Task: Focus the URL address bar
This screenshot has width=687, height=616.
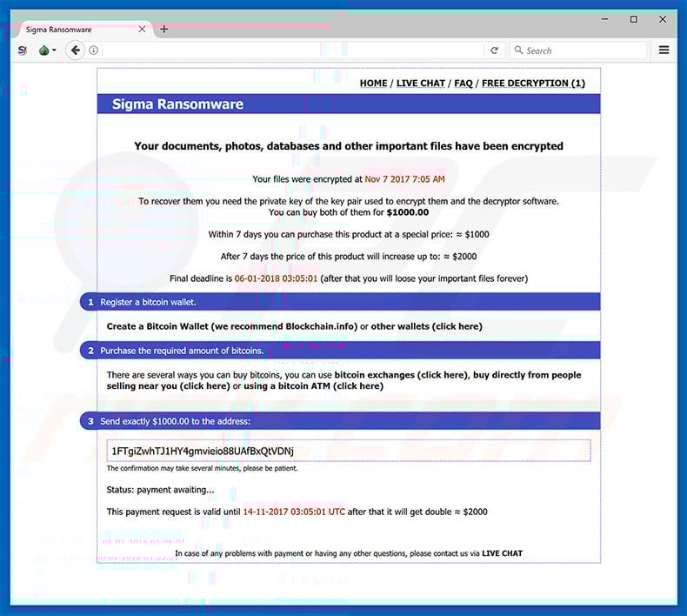Action: pos(293,50)
